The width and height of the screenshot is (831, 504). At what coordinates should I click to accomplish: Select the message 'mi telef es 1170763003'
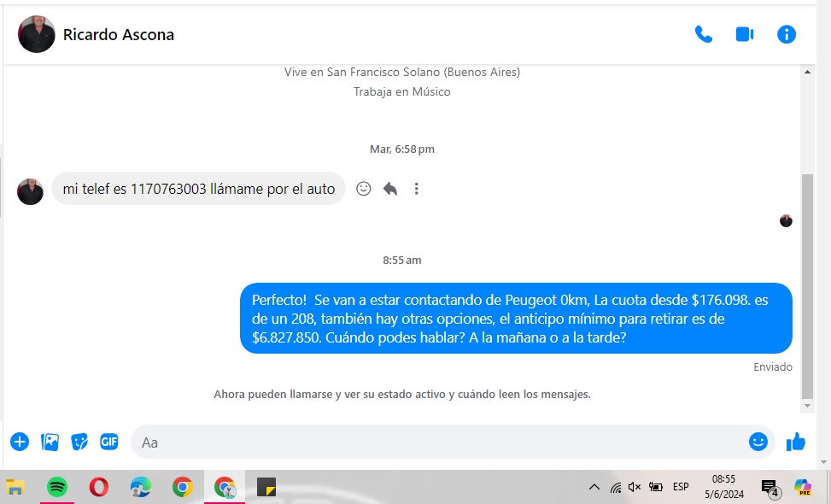199,189
